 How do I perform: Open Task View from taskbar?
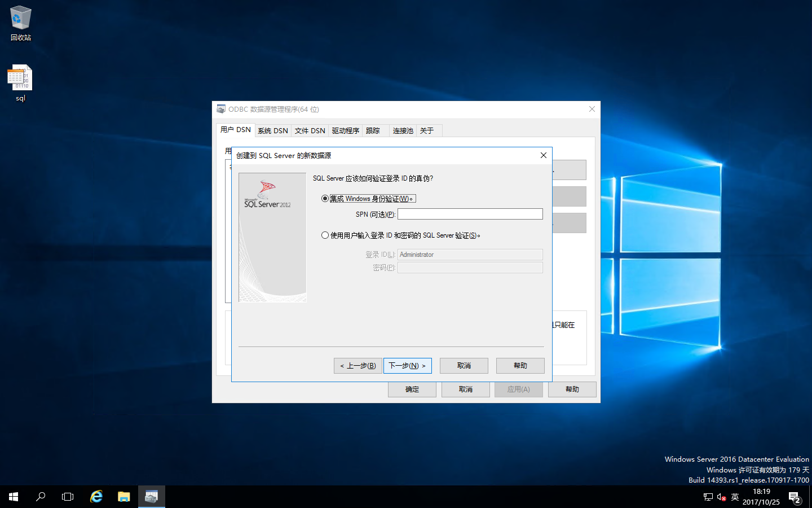68,497
